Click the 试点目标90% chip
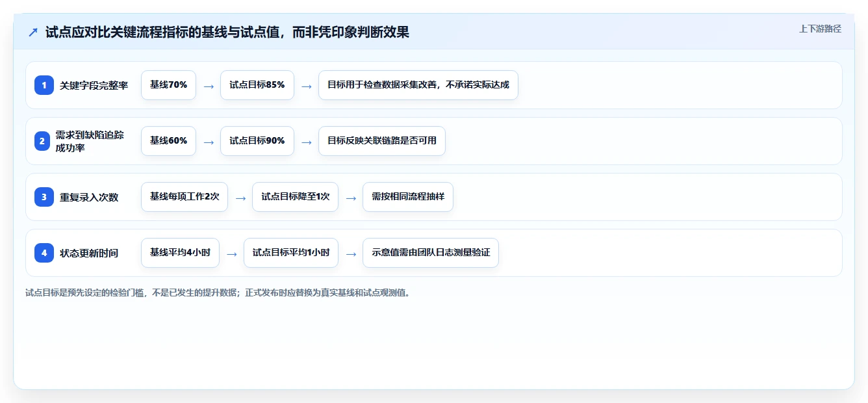Screen dimensions: 868x403 [257, 141]
